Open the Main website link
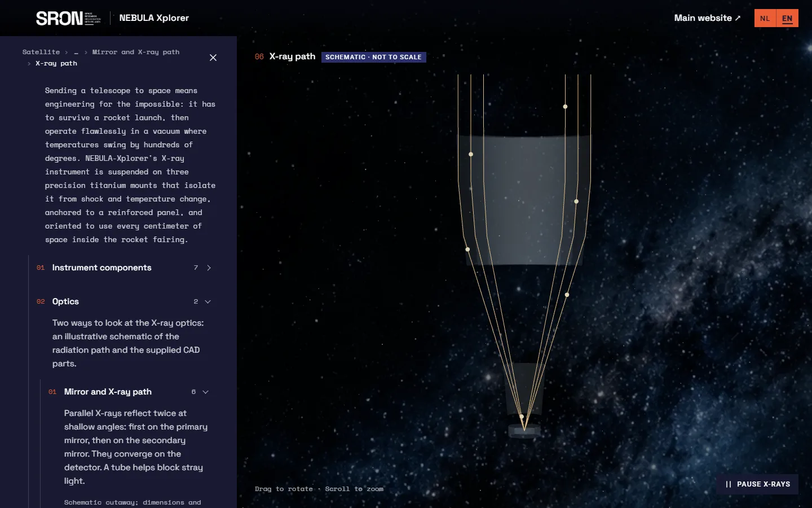 coord(707,18)
